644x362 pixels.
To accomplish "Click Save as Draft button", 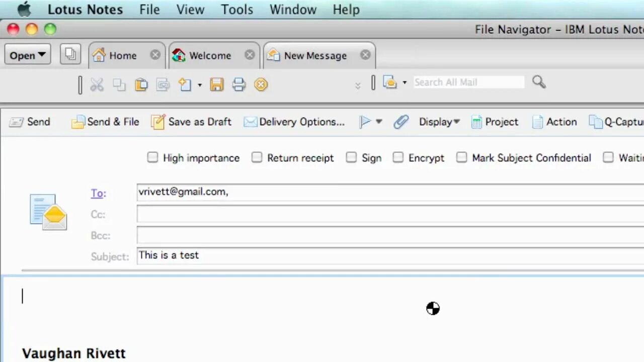I will pos(192,122).
